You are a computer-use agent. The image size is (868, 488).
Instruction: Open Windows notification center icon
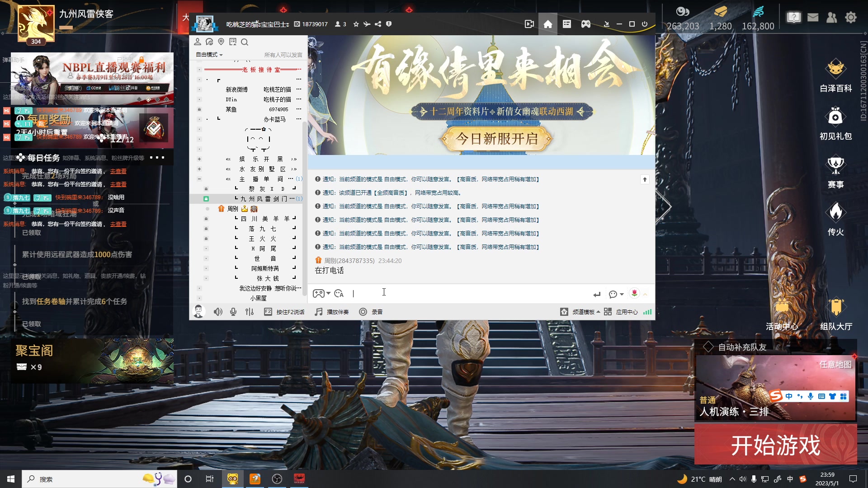(853, 479)
